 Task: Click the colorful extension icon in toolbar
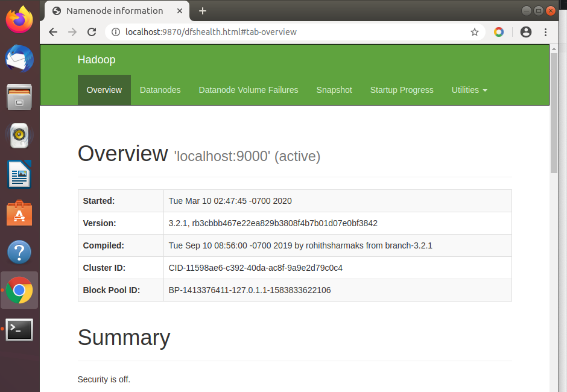tap(499, 32)
